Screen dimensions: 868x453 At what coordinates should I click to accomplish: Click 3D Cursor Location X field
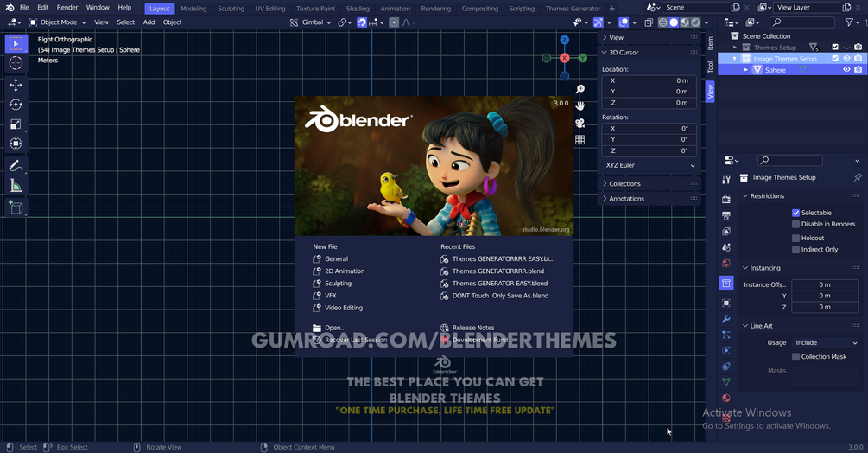649,80
